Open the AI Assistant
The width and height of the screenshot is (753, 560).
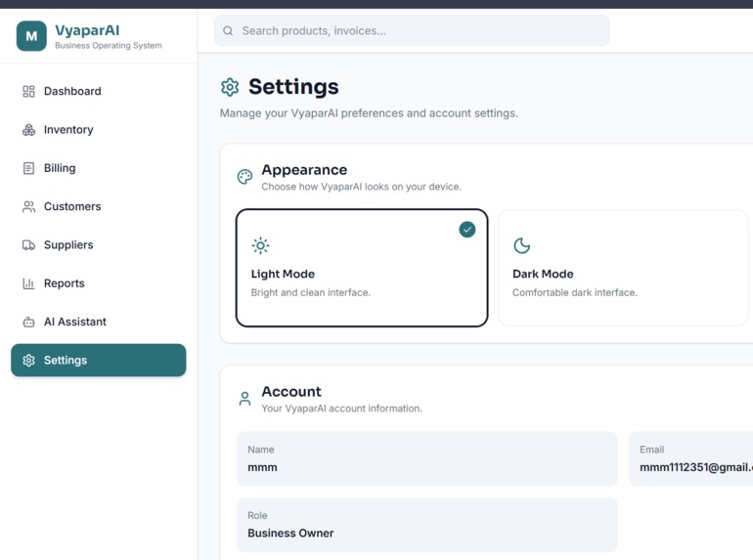click(x=99, y=322)
